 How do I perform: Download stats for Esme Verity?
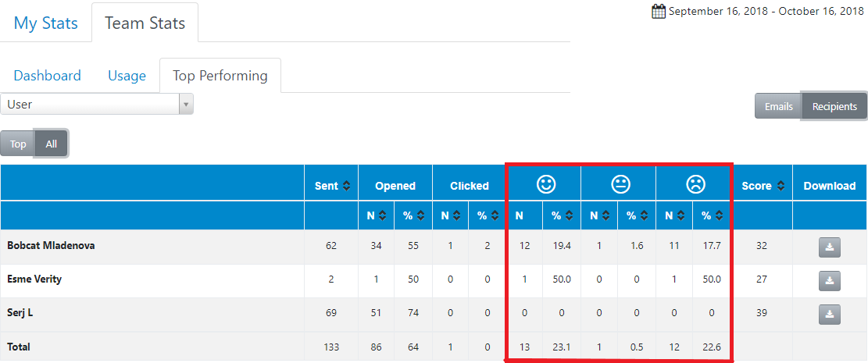click(x=830, y=280)
